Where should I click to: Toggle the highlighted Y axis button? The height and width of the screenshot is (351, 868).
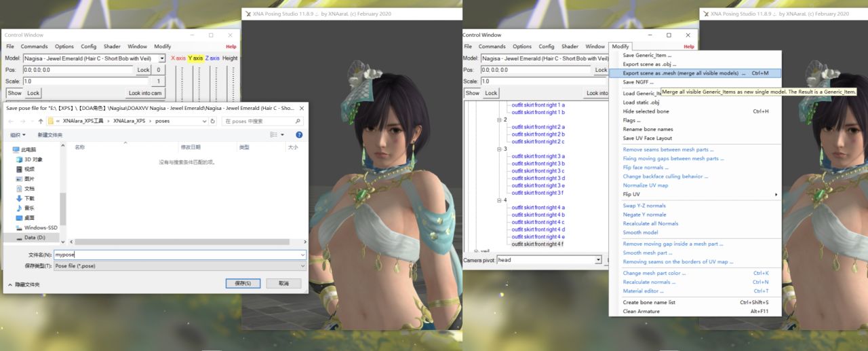(x=195, y=58)
